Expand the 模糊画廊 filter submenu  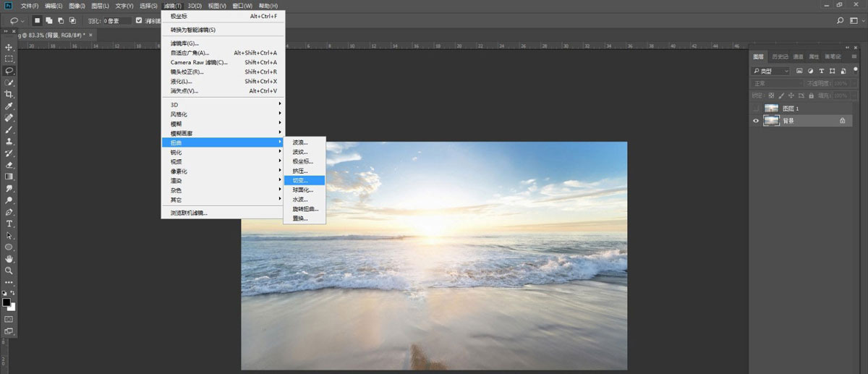click(224, 133)
